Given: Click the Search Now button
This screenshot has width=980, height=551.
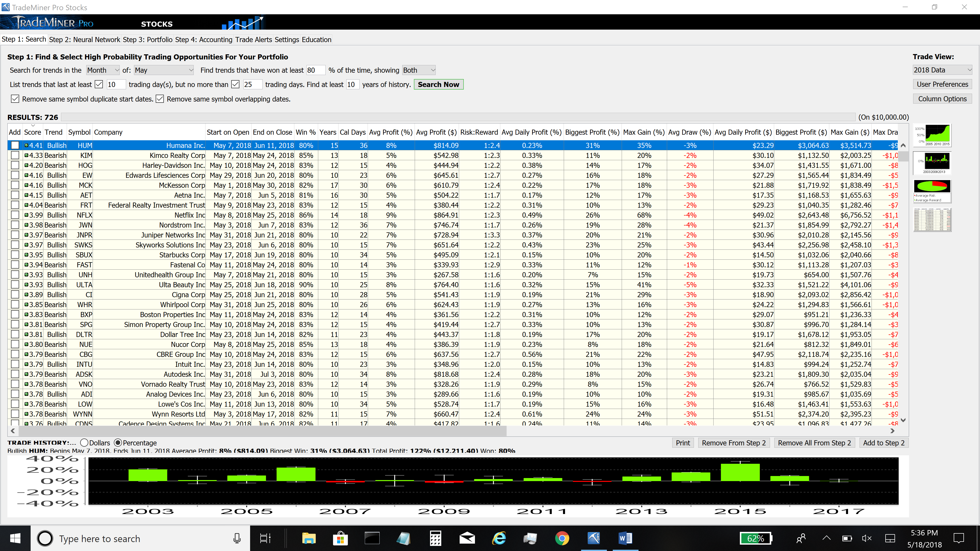Looking at the screenshot, I should coord(438,84).
